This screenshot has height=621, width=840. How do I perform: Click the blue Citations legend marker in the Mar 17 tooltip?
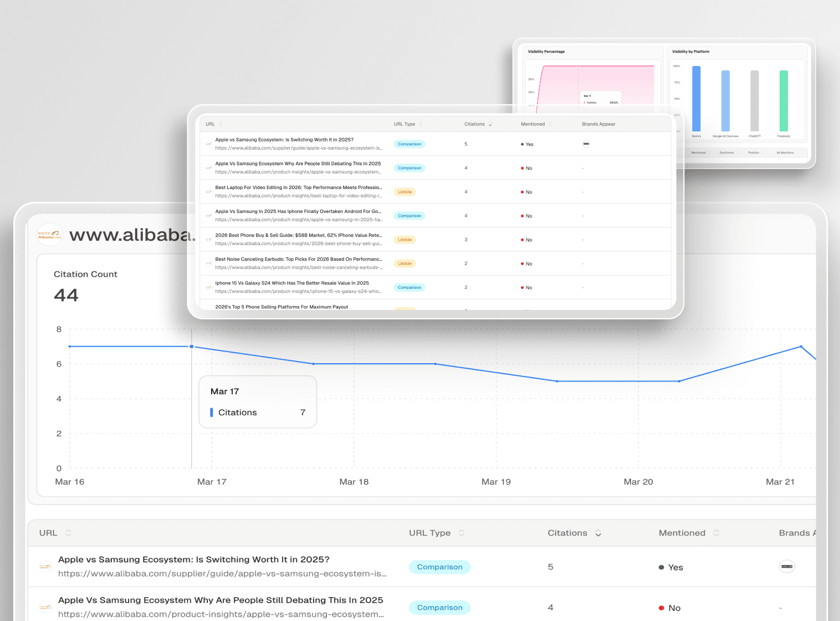[211, 412]
